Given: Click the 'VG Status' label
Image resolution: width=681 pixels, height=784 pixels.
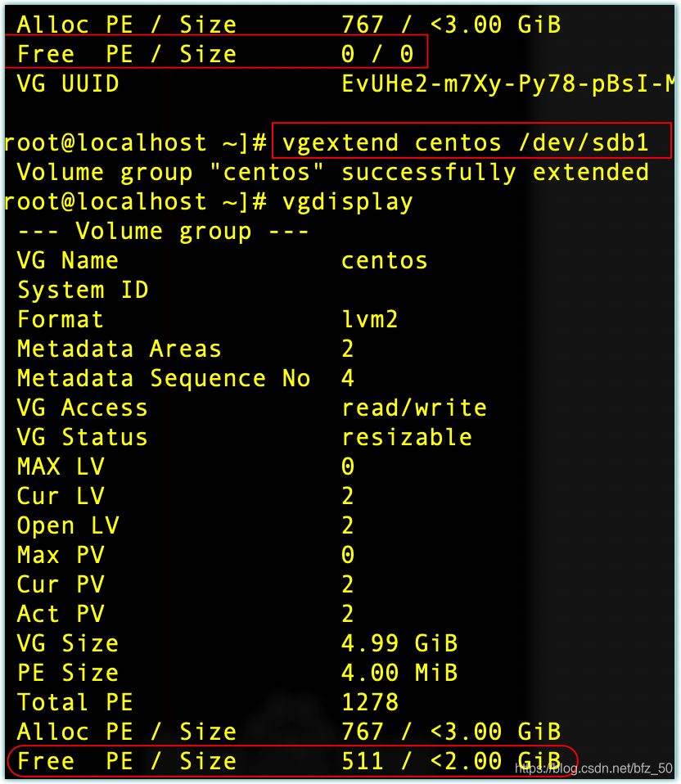Looking at the screenshot, I should (83, 438).
